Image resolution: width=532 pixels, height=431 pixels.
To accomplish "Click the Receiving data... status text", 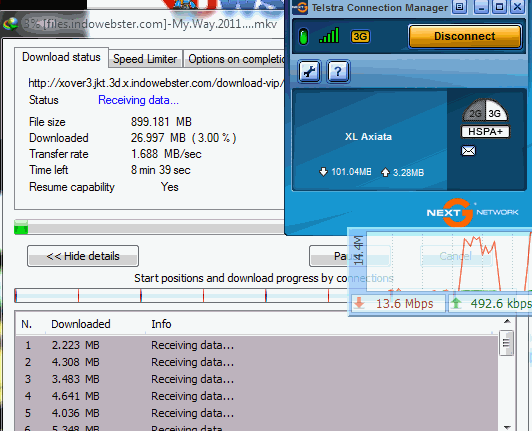I will pos(138,100).
